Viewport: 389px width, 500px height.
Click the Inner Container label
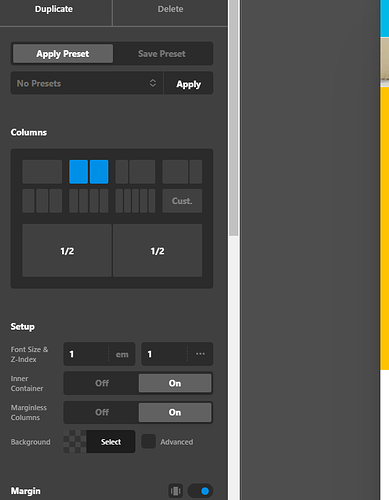point(27,383)
